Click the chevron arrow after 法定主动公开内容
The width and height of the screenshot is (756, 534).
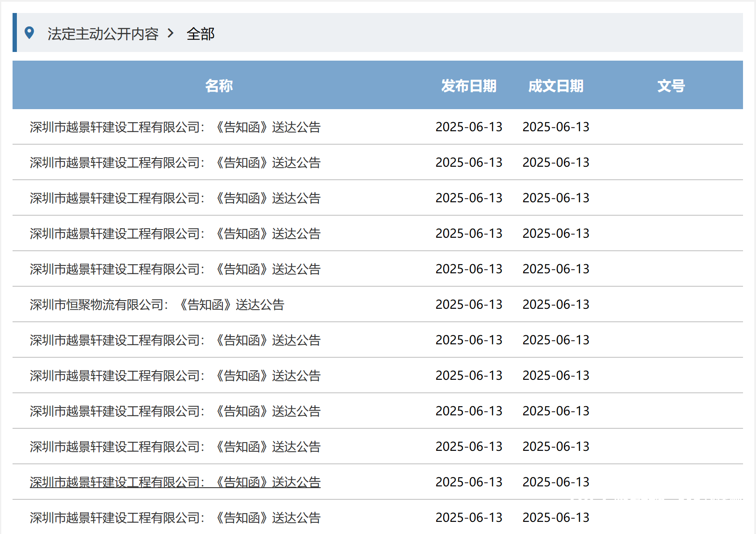click(171, 33)
